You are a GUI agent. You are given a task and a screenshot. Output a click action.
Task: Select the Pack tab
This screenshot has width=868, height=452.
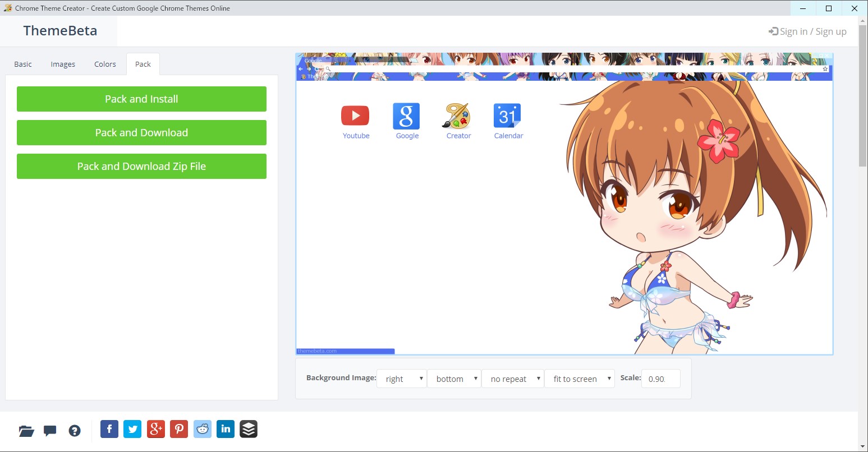(x=143, y=64)
